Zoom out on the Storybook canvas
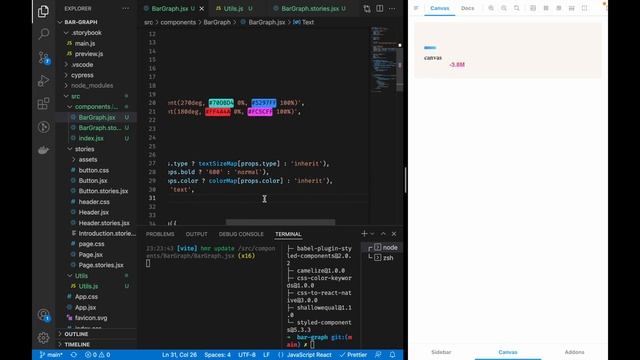The width and height of the screenshot is (640, 360). 504,8
